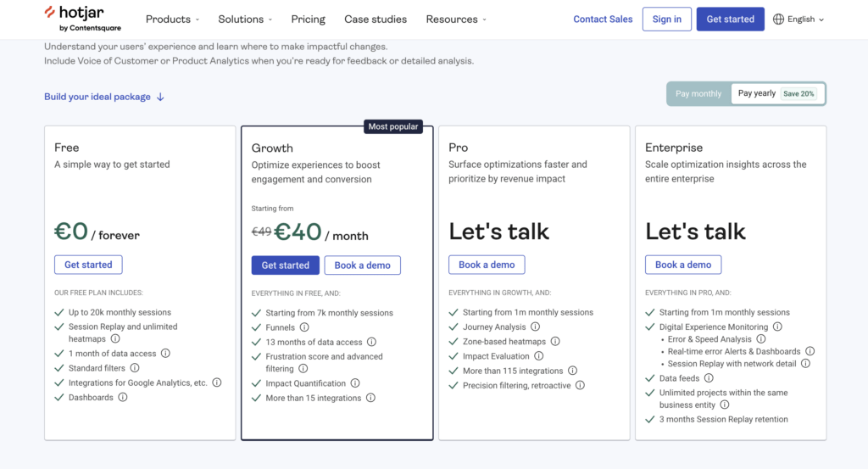Viewport: 868px width, 469px height.
Task: Go to the Pricing page
Action: (308, 19)
